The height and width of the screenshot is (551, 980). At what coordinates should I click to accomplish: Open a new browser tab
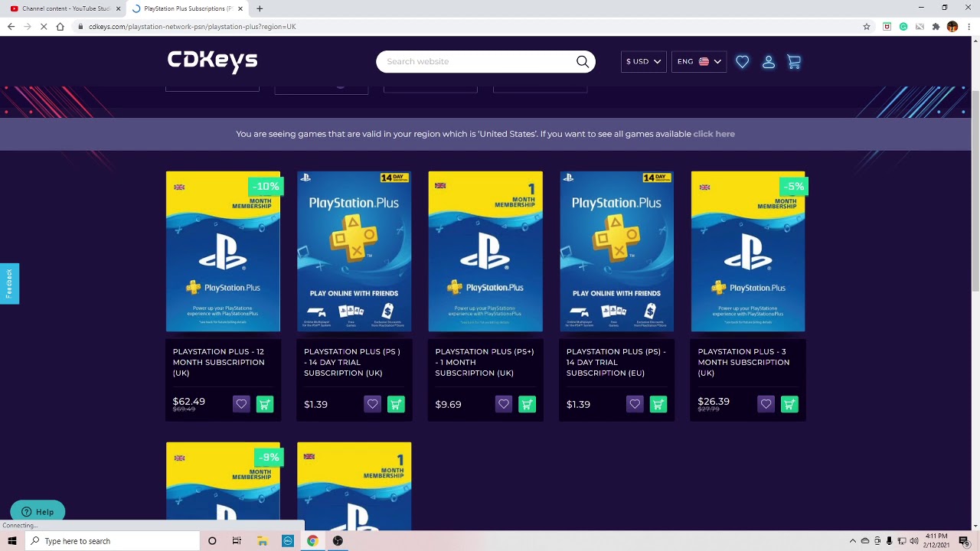(260, 8)
